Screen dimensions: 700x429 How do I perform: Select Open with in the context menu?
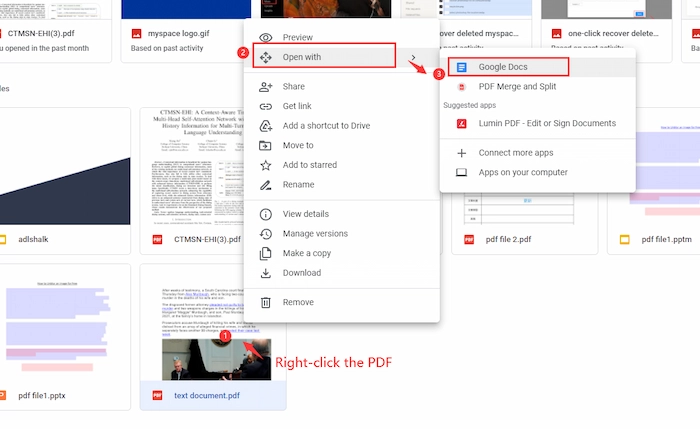pos(342,57)
